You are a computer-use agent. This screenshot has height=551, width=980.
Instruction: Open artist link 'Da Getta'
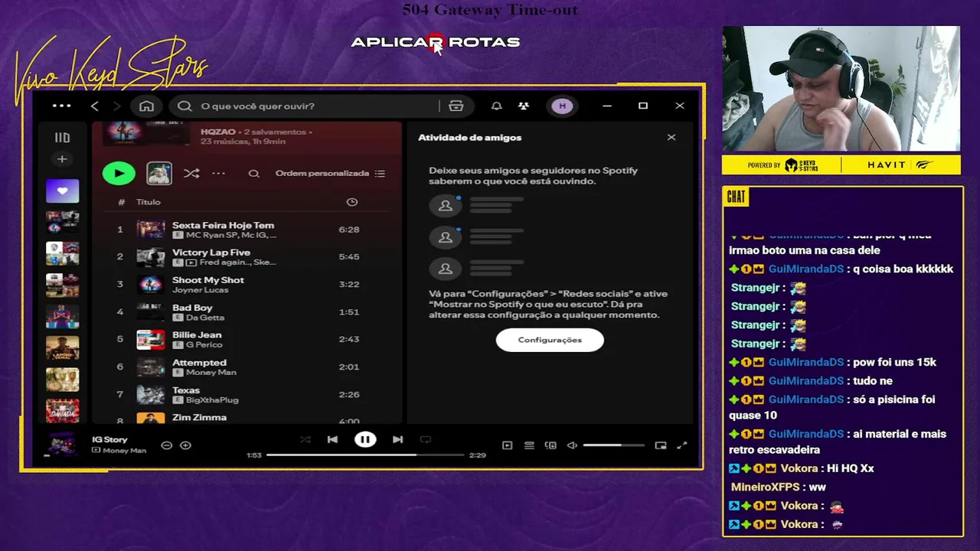pos(205,318)
